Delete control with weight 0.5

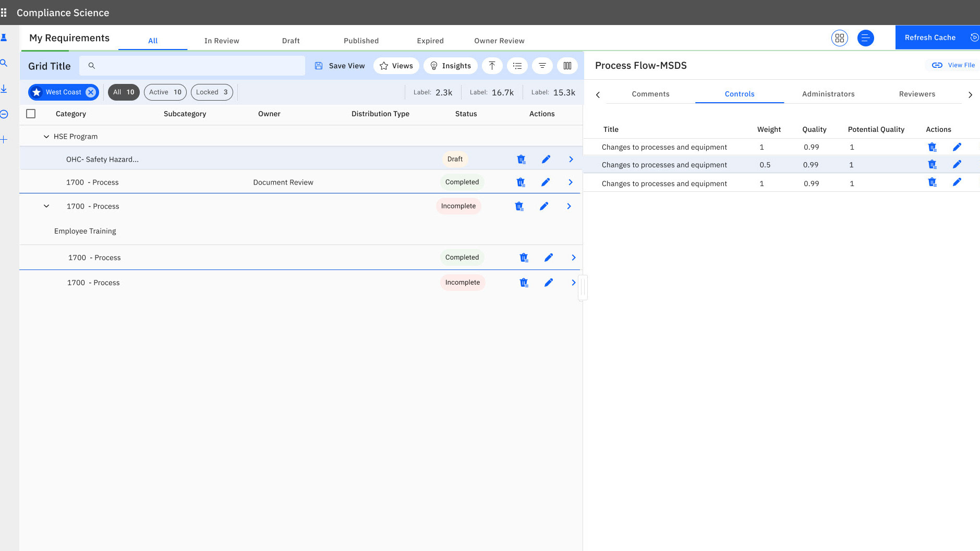932,165
